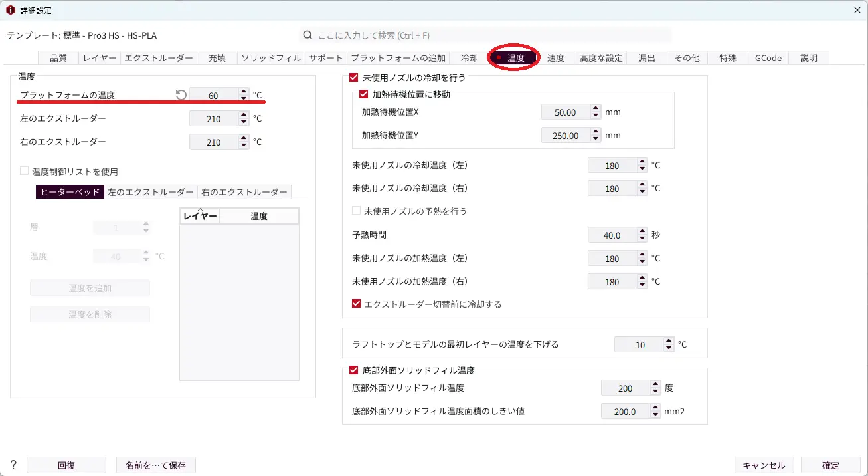Click in the settings search field
Image resolution: width=868 pixels, height=476 pixels.
tap(491, 35)
